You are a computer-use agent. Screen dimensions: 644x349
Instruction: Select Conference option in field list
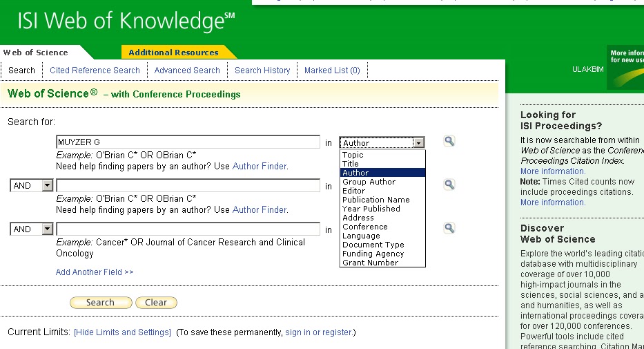pyautogui.click(x=382, y=227)
